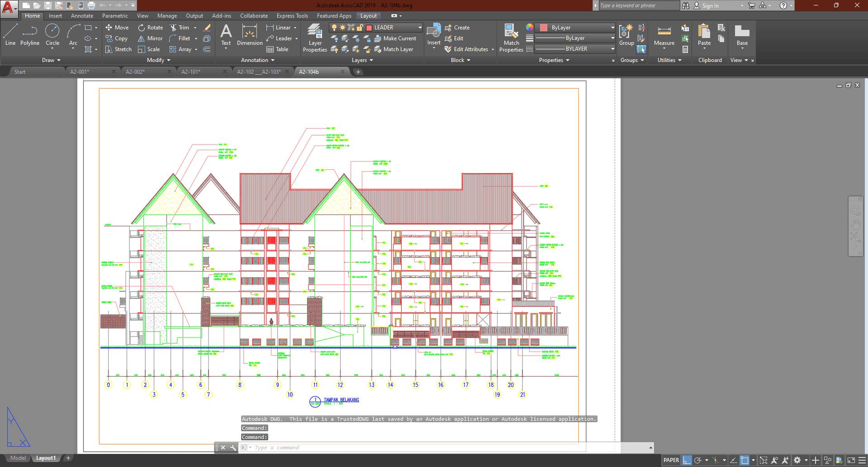Click the Make Current layer button

pos(395,38)
